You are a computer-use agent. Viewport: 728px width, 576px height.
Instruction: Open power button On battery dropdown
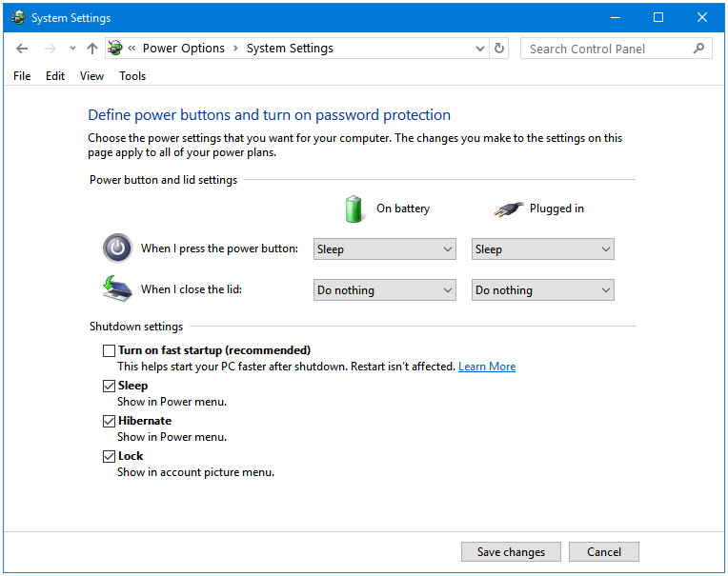(x=384, y=249)
